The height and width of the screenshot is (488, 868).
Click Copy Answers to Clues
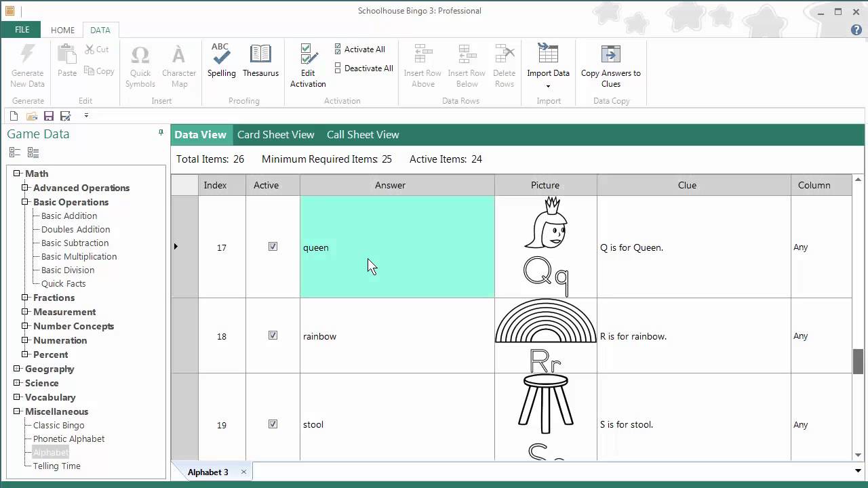pyautogui.click(x=610, y=64)
